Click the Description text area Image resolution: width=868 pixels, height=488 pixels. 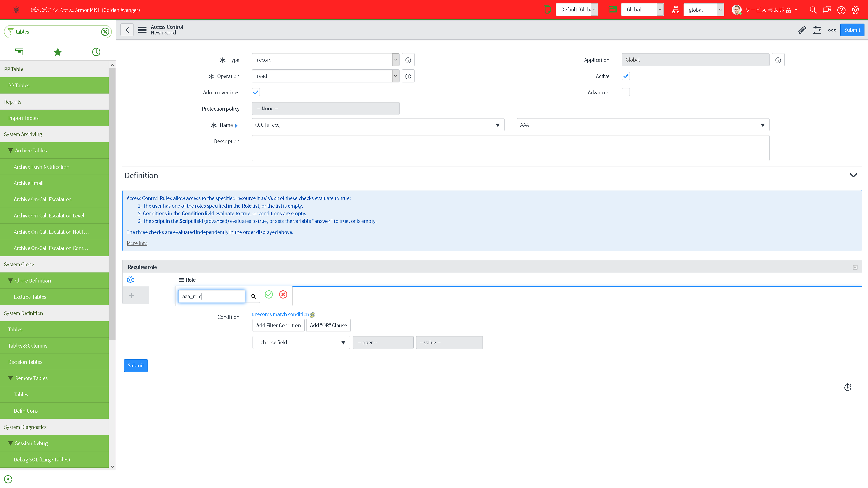(510, 148)
